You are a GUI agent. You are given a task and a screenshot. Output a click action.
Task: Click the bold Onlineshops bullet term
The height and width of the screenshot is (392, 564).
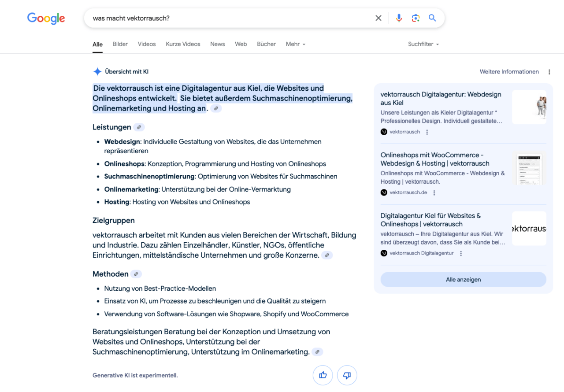tap(124, 164)
